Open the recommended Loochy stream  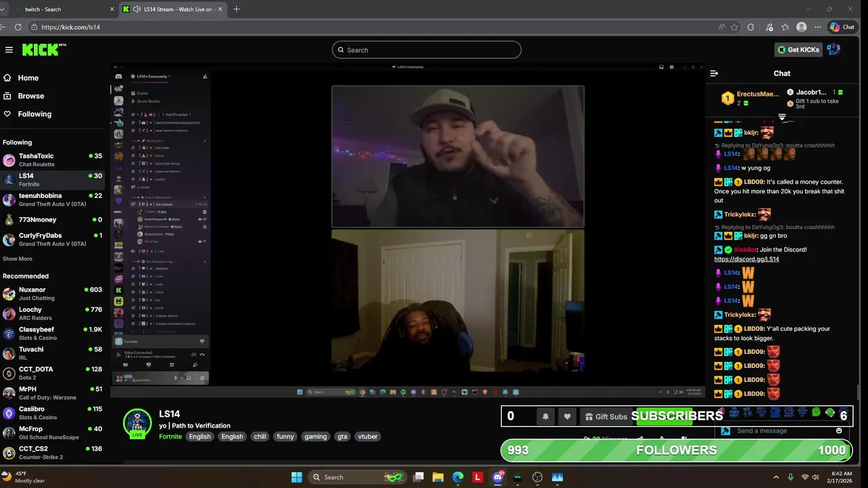(x=53, y=313)
